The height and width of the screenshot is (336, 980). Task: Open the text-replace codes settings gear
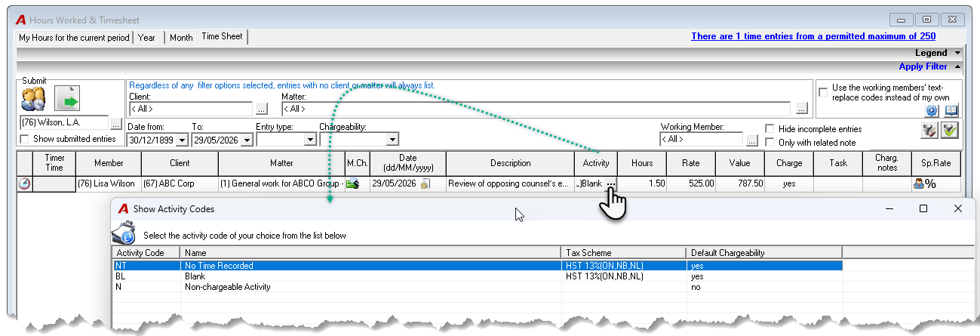931,110
